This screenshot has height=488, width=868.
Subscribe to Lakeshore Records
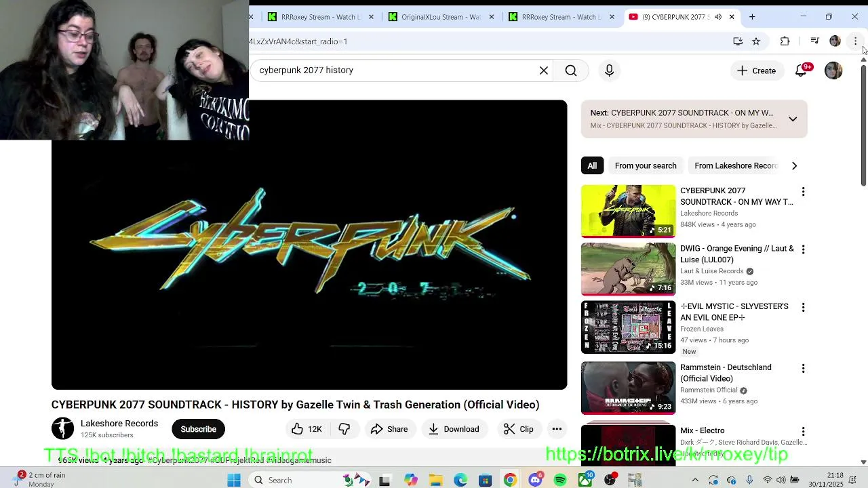point(198,429)
